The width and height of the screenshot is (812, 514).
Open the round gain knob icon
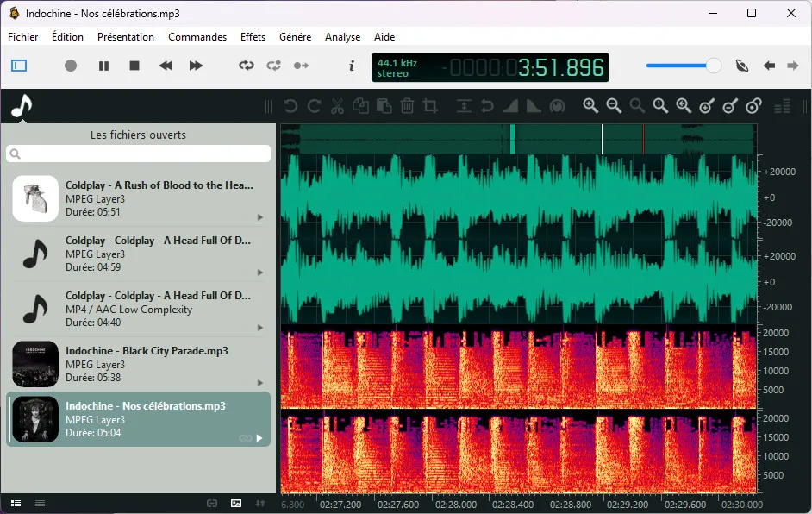557,106
